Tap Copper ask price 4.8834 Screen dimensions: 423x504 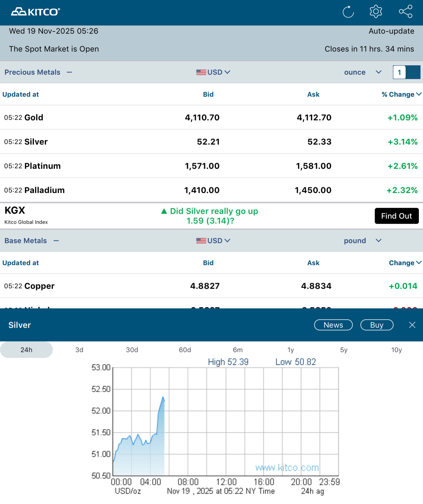point(316,286)
